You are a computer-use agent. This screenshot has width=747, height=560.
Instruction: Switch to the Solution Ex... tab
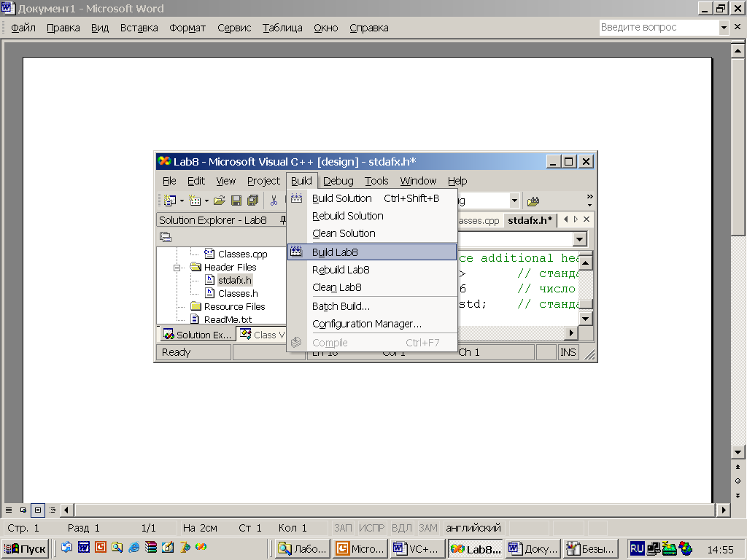(197, 335)
